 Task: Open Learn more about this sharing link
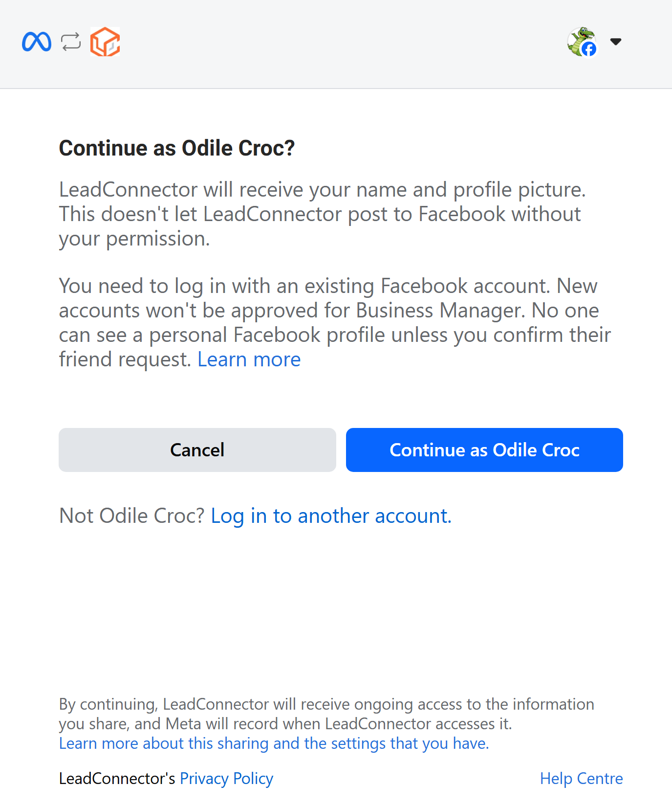coord(274,743)
